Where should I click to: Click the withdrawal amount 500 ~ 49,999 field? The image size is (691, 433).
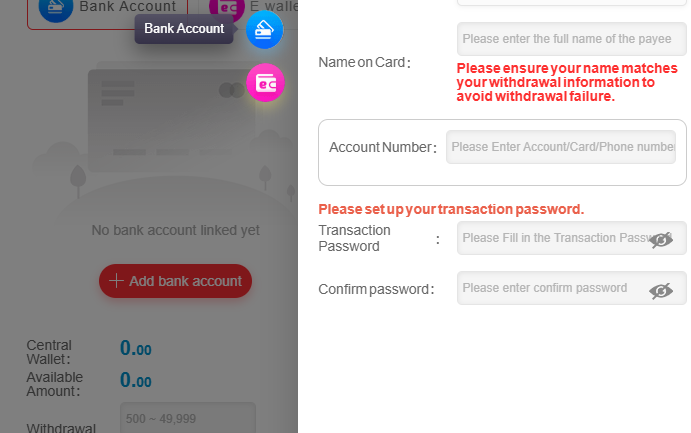click(188, 418)
